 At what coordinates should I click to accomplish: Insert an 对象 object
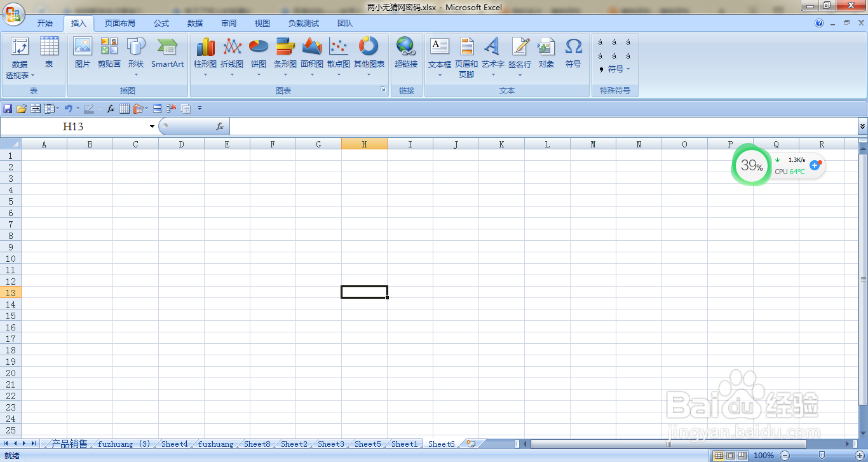(546, 52)
